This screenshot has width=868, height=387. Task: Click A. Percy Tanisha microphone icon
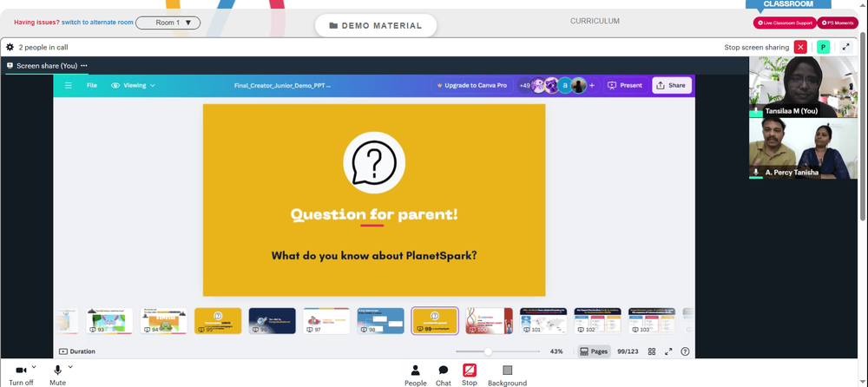756,172
